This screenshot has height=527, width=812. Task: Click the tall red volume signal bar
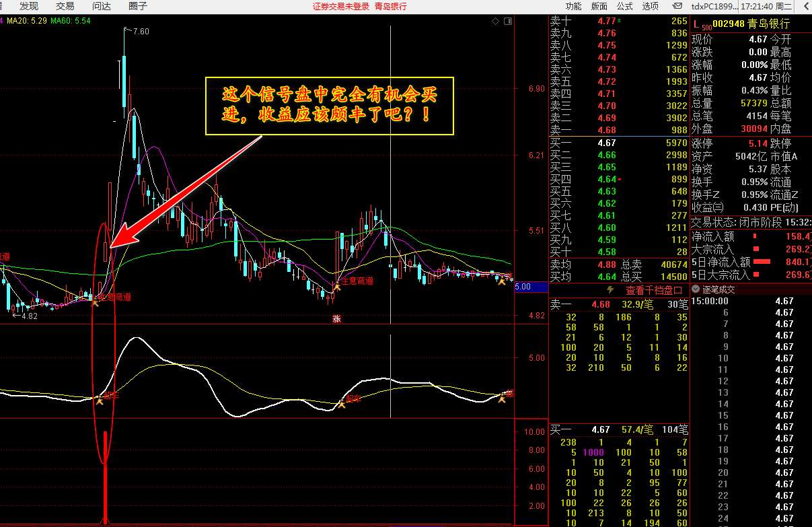pos(105,477)
